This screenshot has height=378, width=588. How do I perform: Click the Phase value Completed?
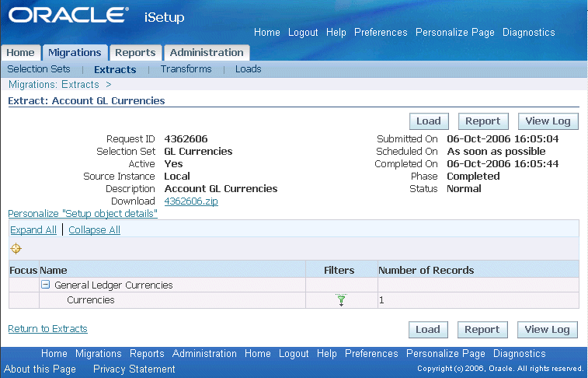(473, 177)
